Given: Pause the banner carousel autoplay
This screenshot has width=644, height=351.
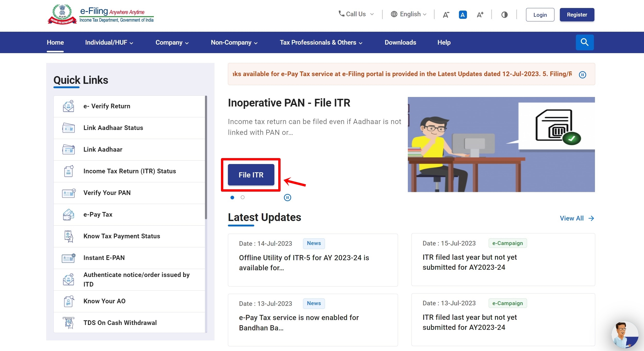Looking at the screenshot, I should tap(287, 198).
